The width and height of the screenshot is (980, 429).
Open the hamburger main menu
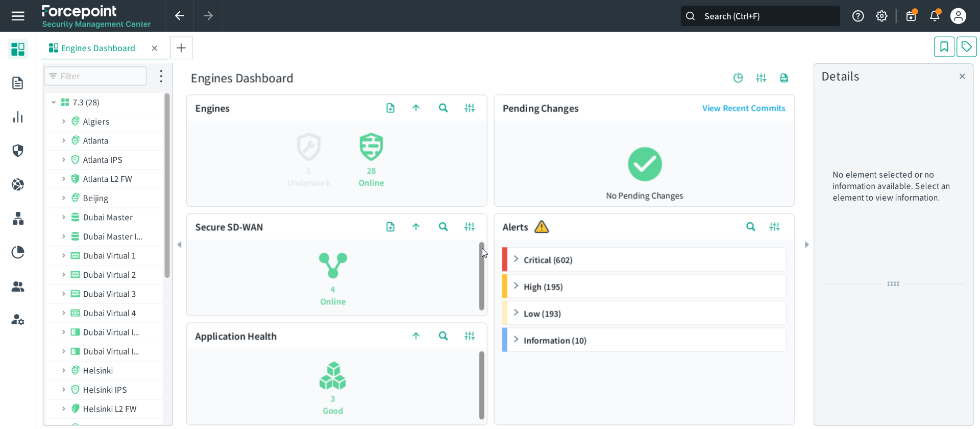(18, 16)
